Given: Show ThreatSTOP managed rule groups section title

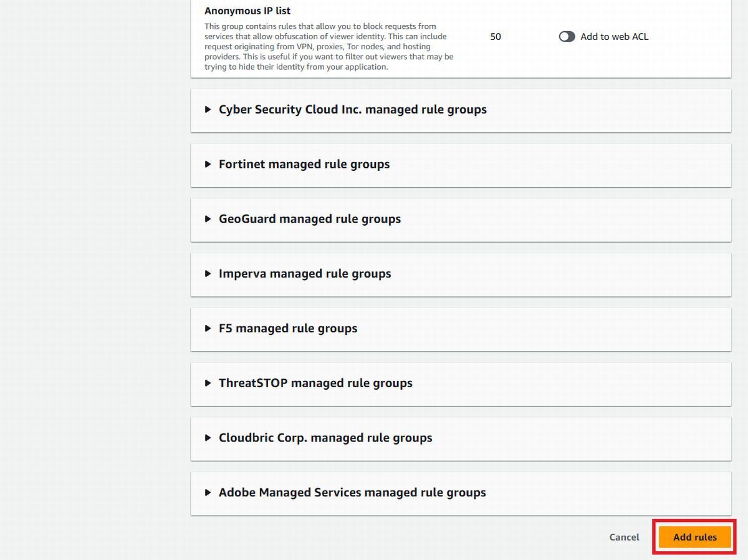Looking at the screenshot, I should (315, 384).
